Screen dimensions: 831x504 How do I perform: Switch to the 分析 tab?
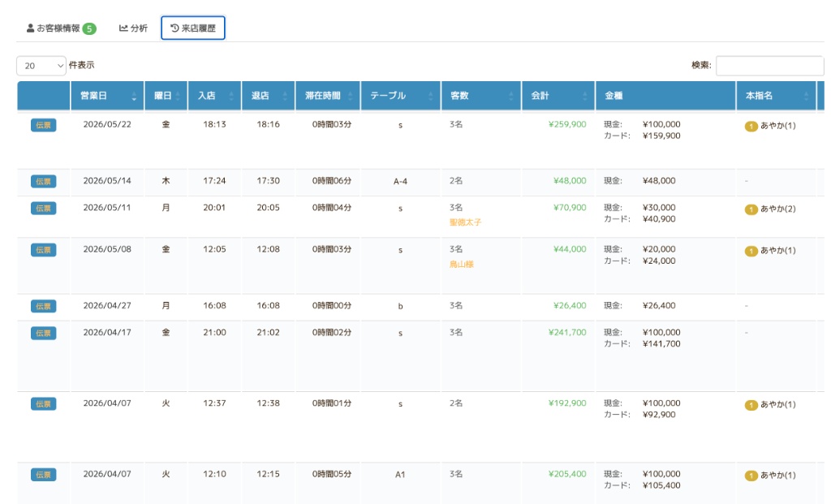click(x=133, y=28)
